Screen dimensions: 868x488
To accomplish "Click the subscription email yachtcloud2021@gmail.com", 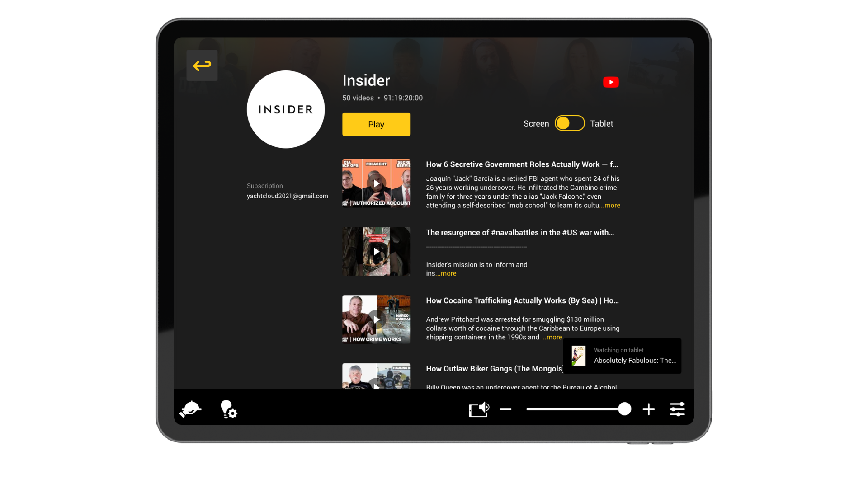I will pyautogui.click(x=288, y=196).
